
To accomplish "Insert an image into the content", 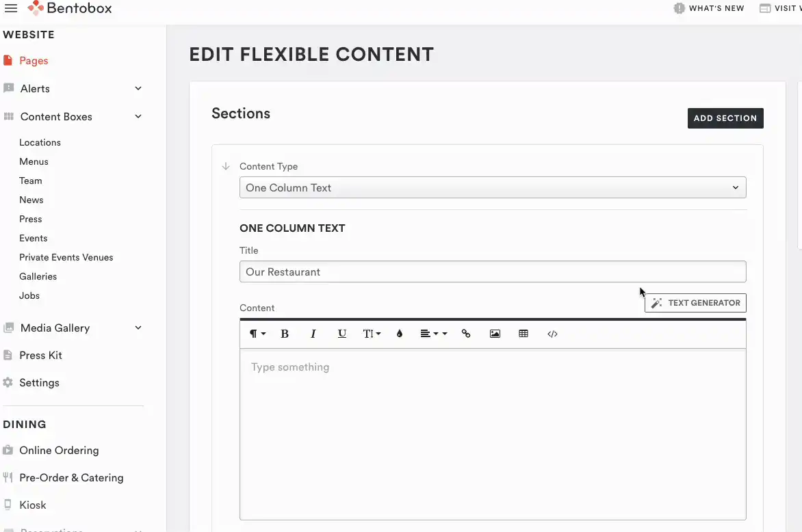I will (495, 334).
